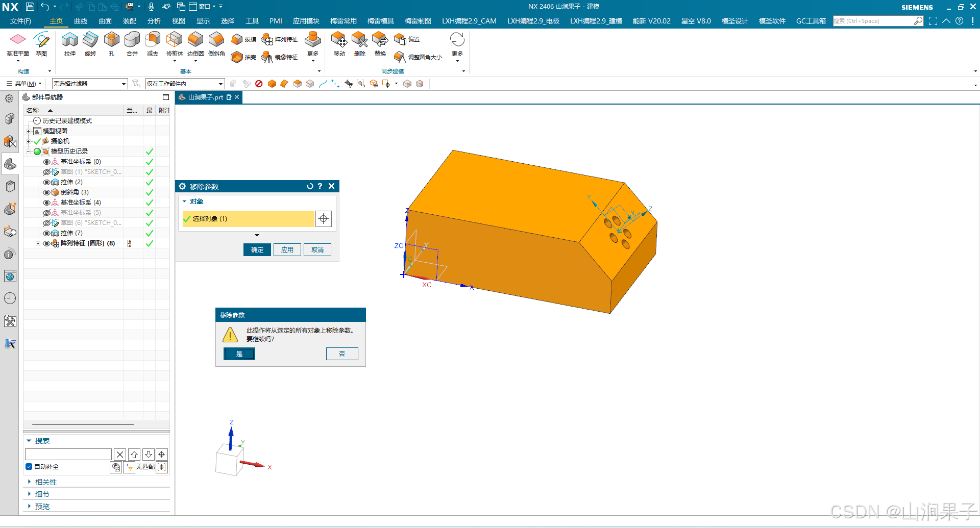980x528 pixels.
Task: Click the save icon in title bar
Action: click(30, 7)
